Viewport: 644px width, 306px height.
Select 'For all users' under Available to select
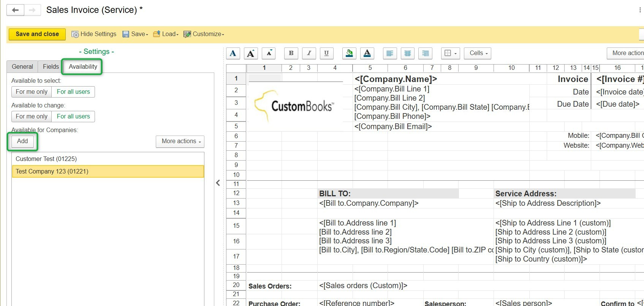tap(73, 92)
